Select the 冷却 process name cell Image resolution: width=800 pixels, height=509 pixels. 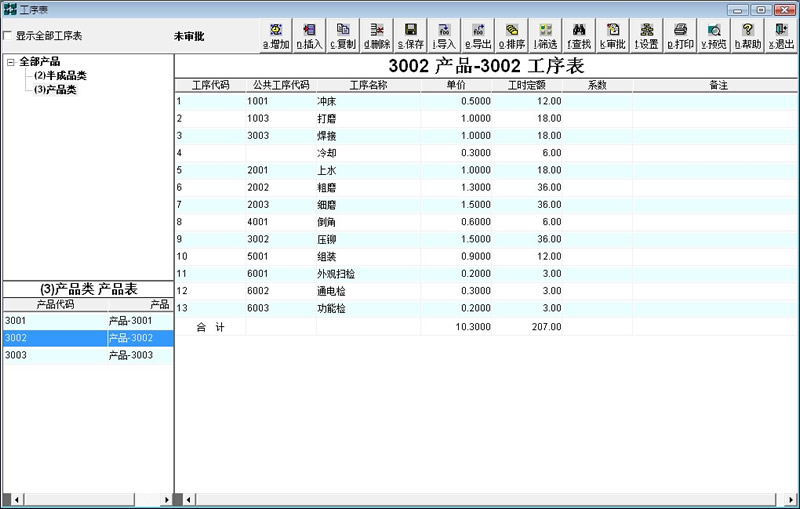(368, 153)
